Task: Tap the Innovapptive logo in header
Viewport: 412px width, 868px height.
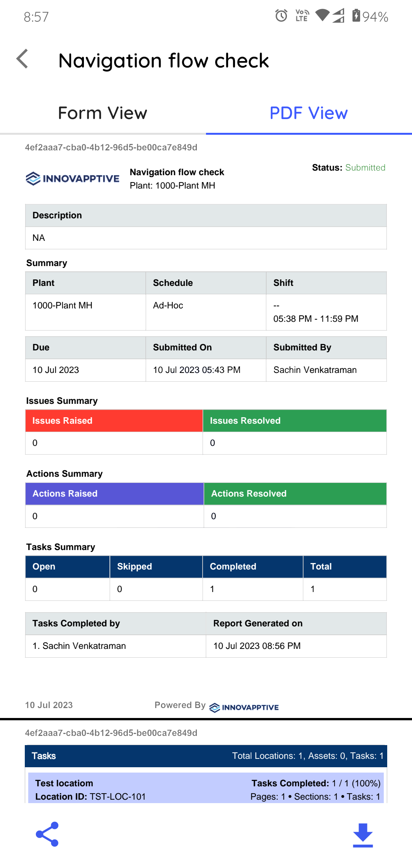Action: [72, 178]
